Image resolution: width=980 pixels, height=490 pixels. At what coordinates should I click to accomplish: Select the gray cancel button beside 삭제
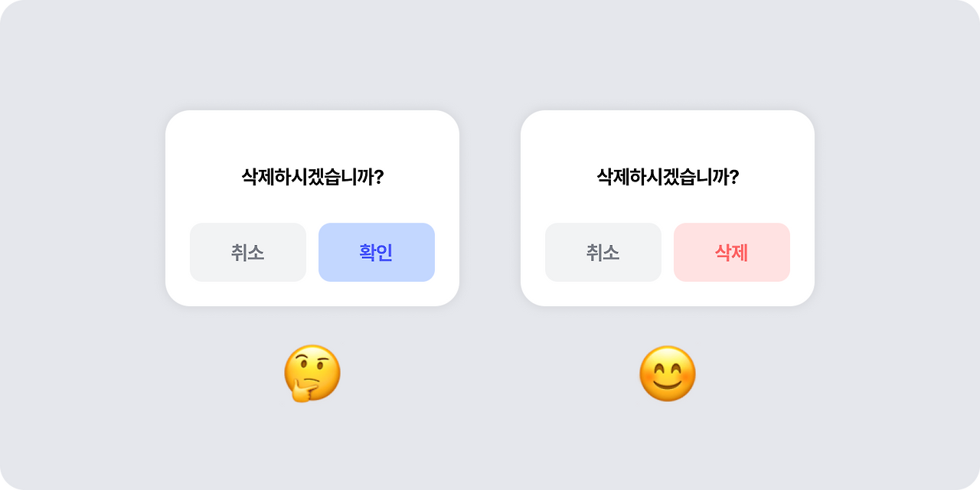[603, 252]
